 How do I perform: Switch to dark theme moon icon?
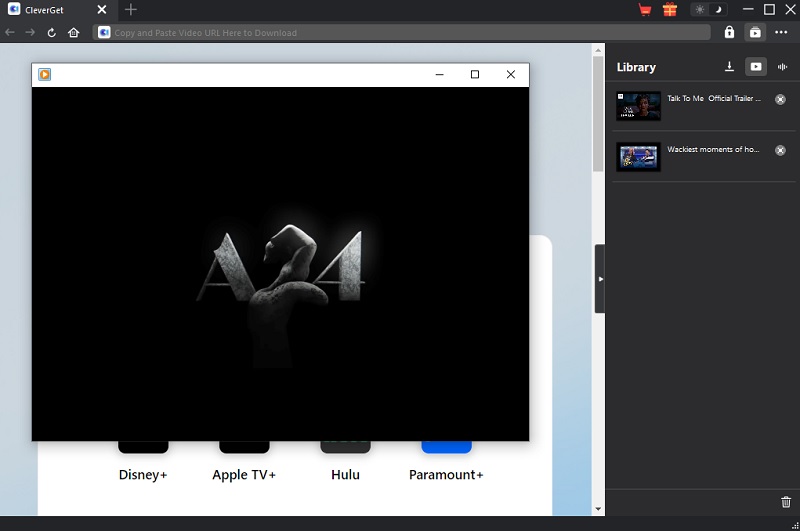pos(718,10)
